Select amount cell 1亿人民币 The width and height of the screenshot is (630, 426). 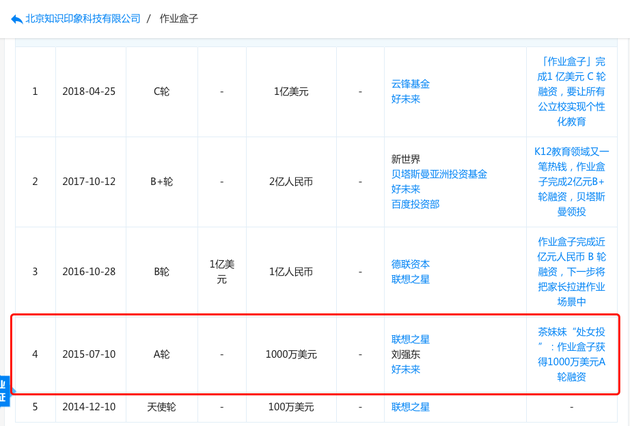[x=291, y=272]
